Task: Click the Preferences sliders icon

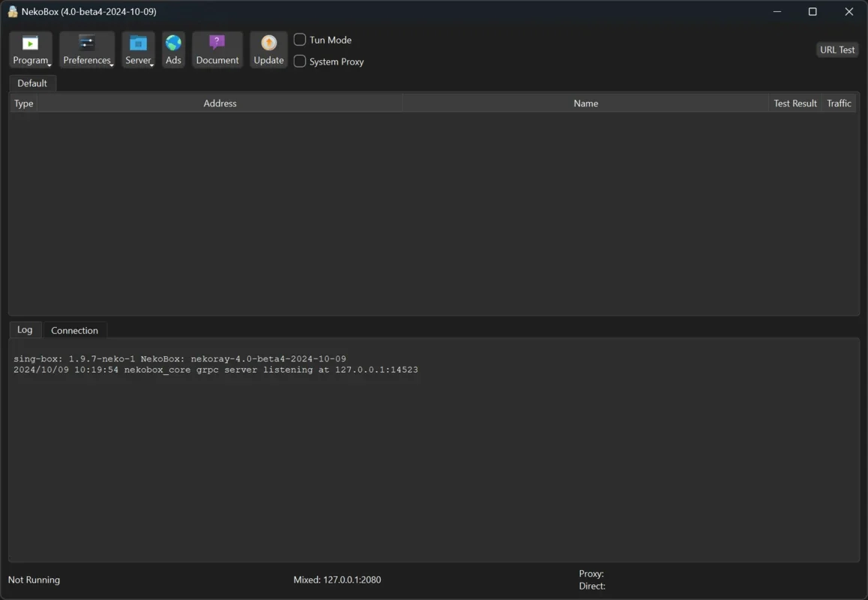Action: [x=87, y=43]
